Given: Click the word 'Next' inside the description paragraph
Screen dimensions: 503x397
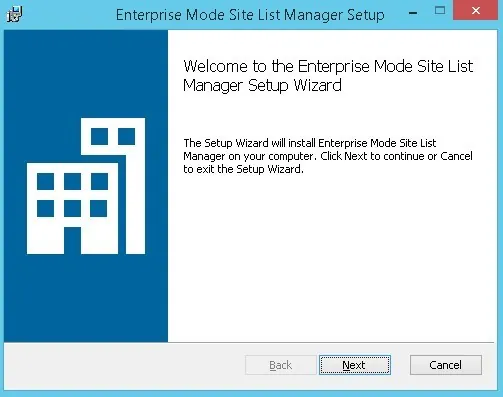Looking at the screenshot, I should [x=355, y=156].
